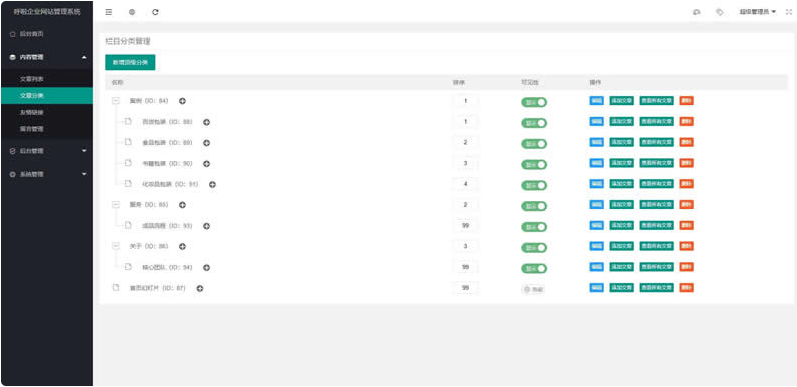The height and width of the screenshot is (387, 797).
Task: Click the plus icon beside category ID 87
Action: coord(200,288)
